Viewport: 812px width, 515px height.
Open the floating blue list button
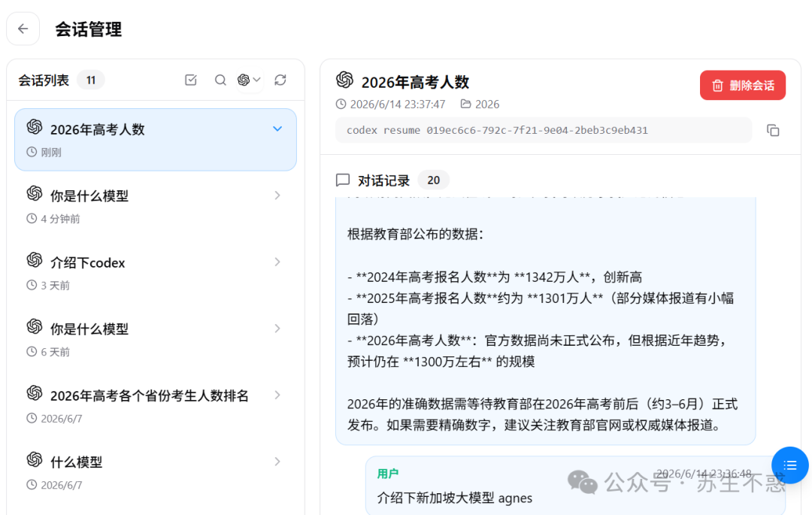[x=789, y=465]
